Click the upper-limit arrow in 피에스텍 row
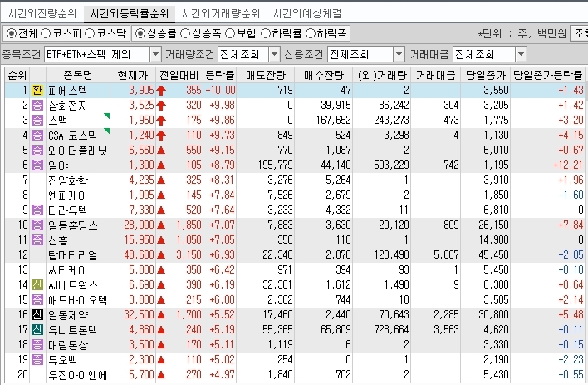 (161, 91)
